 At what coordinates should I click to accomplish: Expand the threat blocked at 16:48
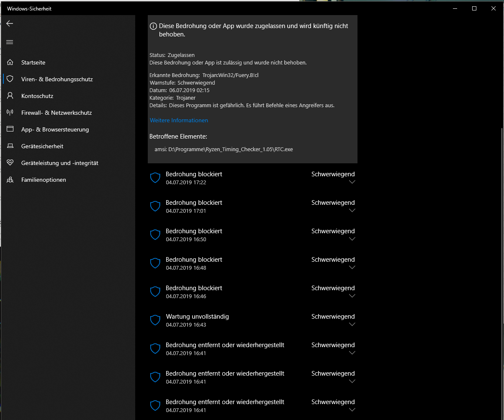coord(352,268)
